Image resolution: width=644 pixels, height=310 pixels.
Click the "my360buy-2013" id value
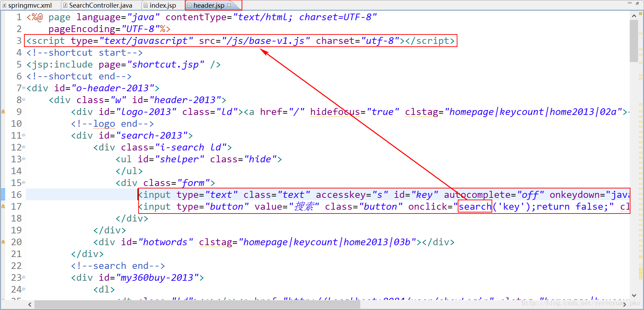[x=157, y=278]
